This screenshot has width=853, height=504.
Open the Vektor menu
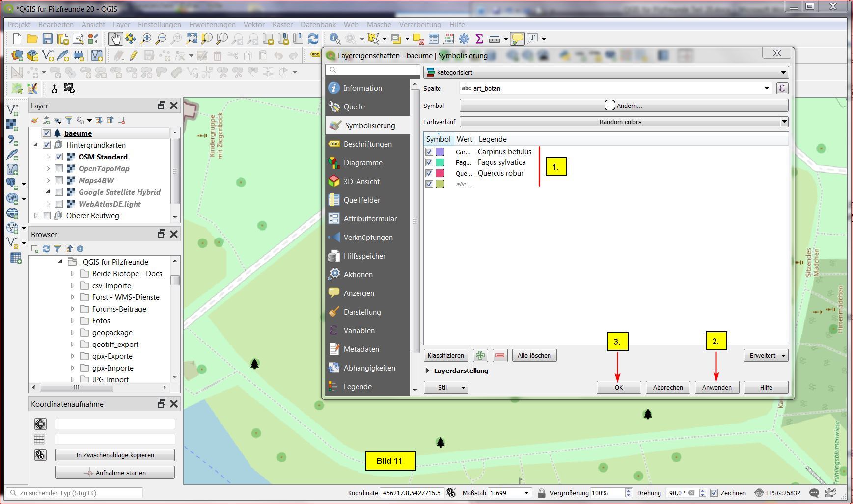254,24
